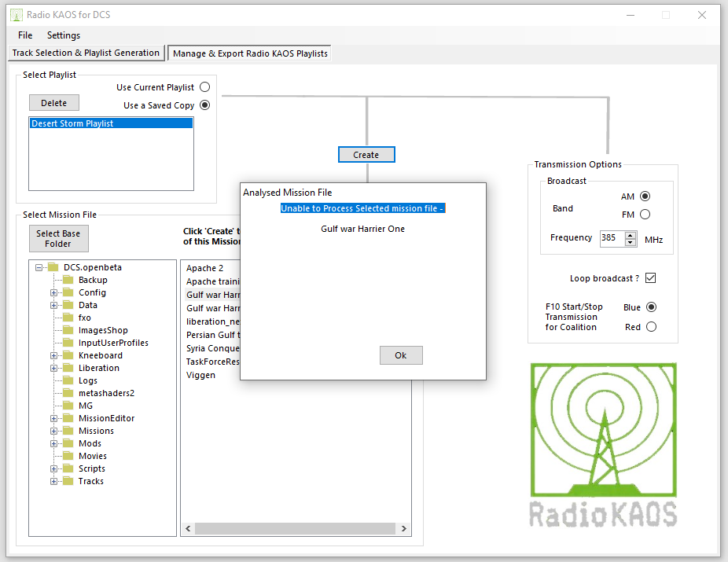
Task: Open the Settings menu
Action: pos(64,35)
